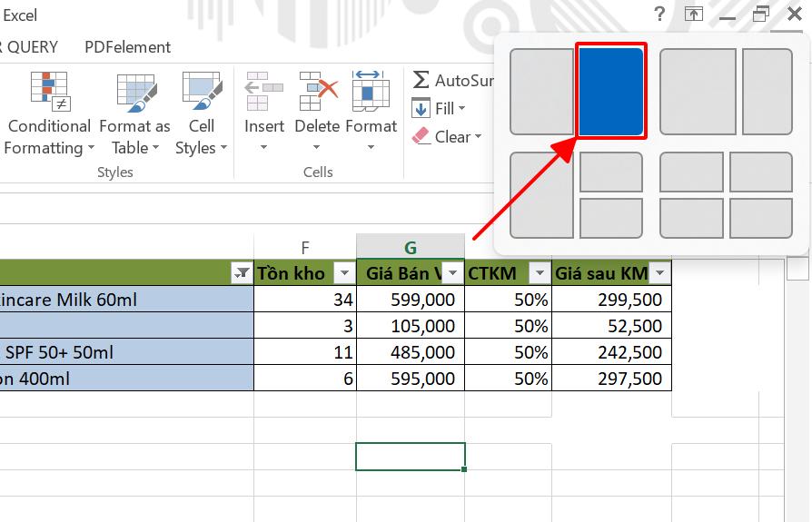Select column F header
The height and width of the screenshot is (522, 812).
305,247
